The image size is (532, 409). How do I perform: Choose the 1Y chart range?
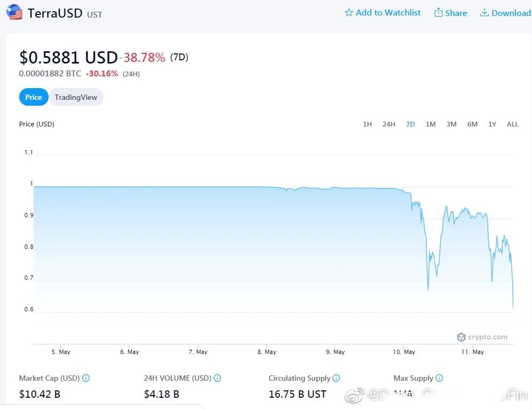pos(493,124)
